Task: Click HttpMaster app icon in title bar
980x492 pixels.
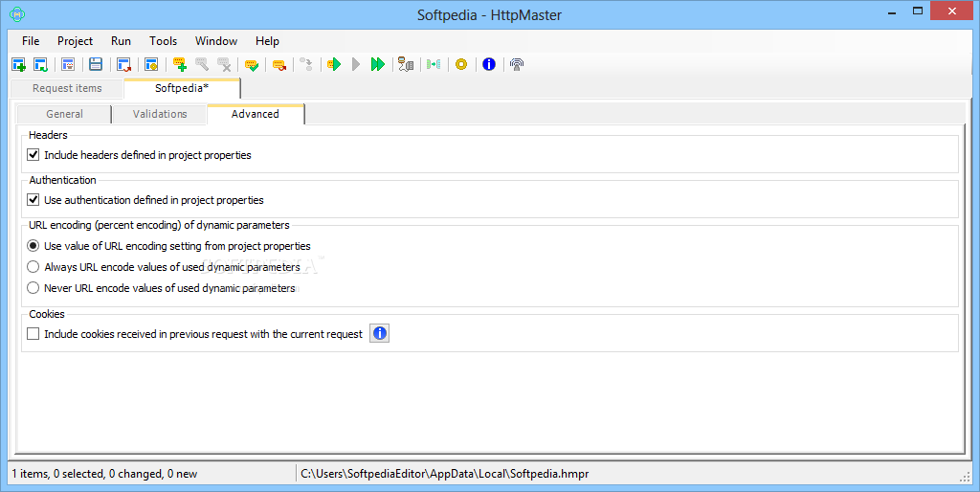Action: pos(17,13)
